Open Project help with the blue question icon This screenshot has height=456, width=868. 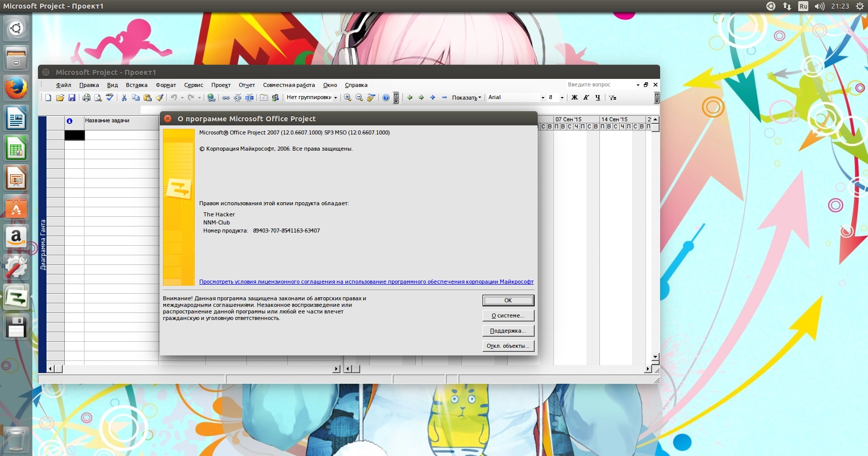pos(386,98)
